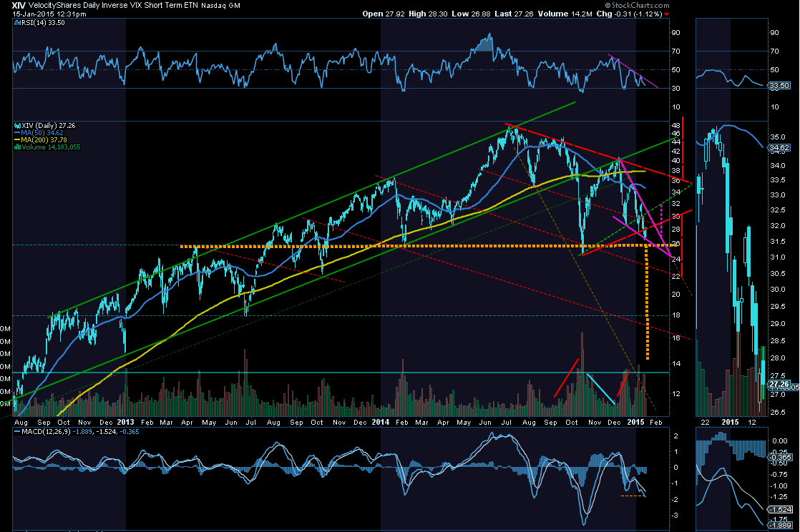The width and height of the screenshot is (800, 532).
Task: Click the 34.62 moving-average tag on the zoom panel
Action: [779, 148]
